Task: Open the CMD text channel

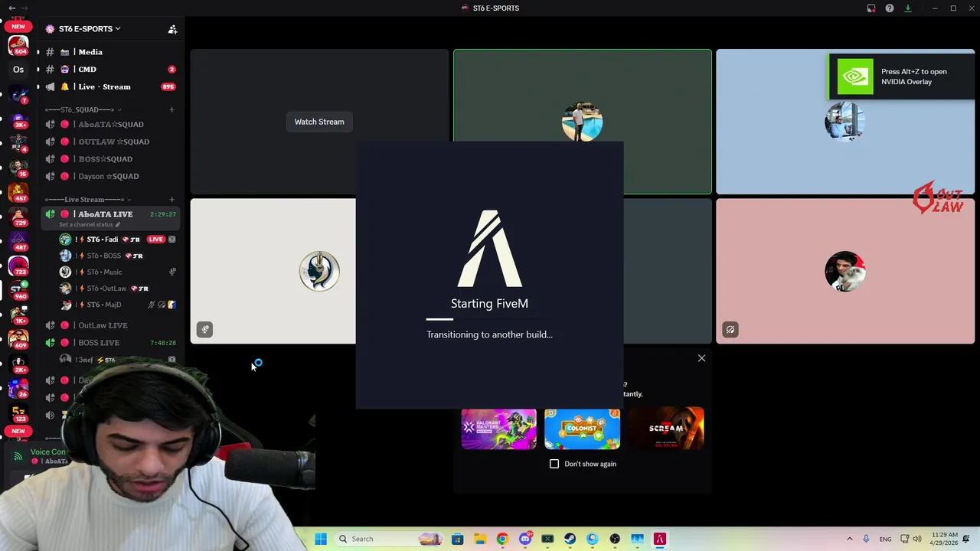Action: 111,70
